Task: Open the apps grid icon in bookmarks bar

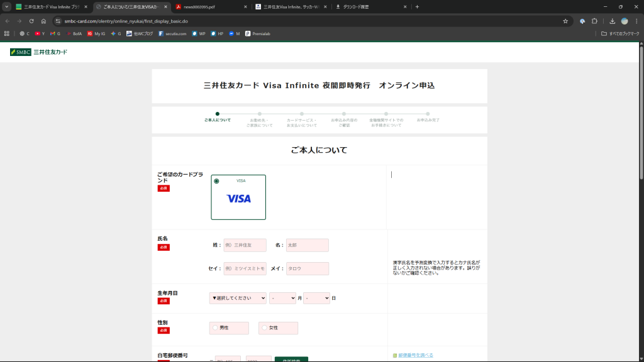Action: 7,33
